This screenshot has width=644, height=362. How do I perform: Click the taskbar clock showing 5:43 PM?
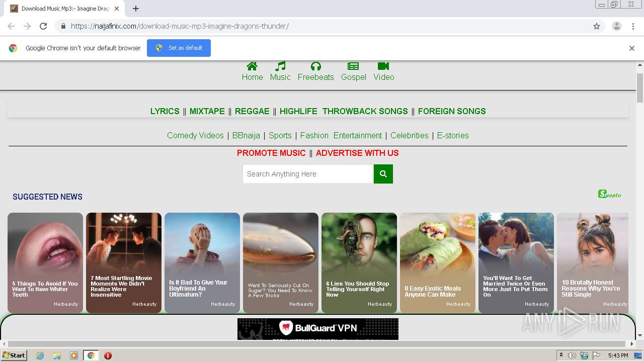(618, 355)
